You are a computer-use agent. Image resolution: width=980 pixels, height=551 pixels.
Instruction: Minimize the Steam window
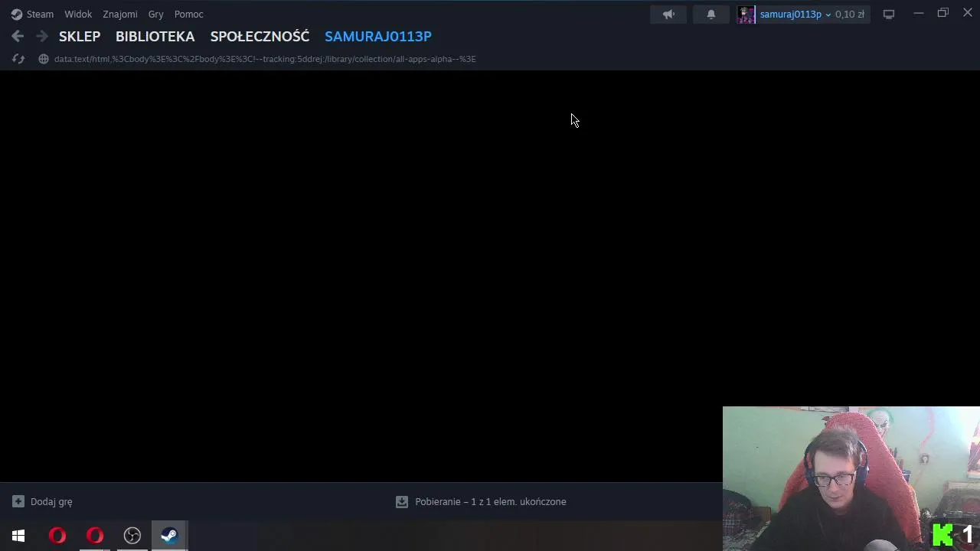coord(919,14)
